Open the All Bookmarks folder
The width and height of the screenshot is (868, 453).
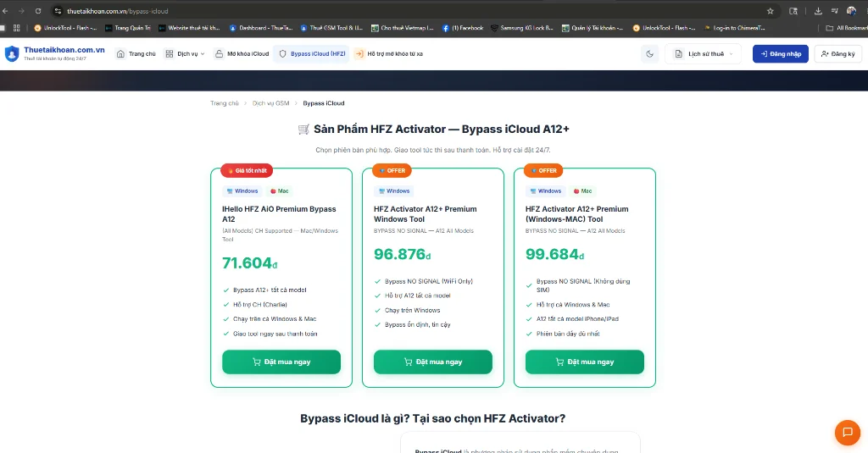pos(847,28)
